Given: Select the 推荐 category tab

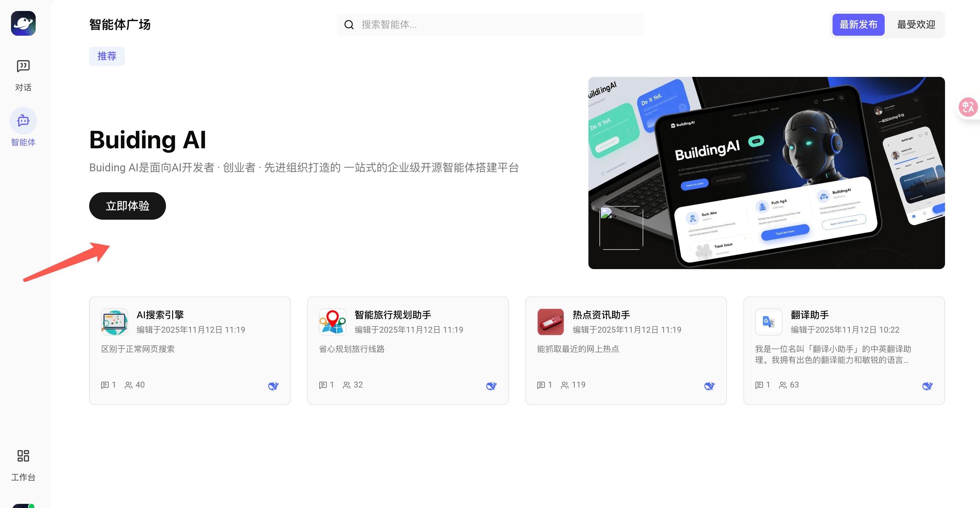Looking at the screenshot, I should coord(107,56).
